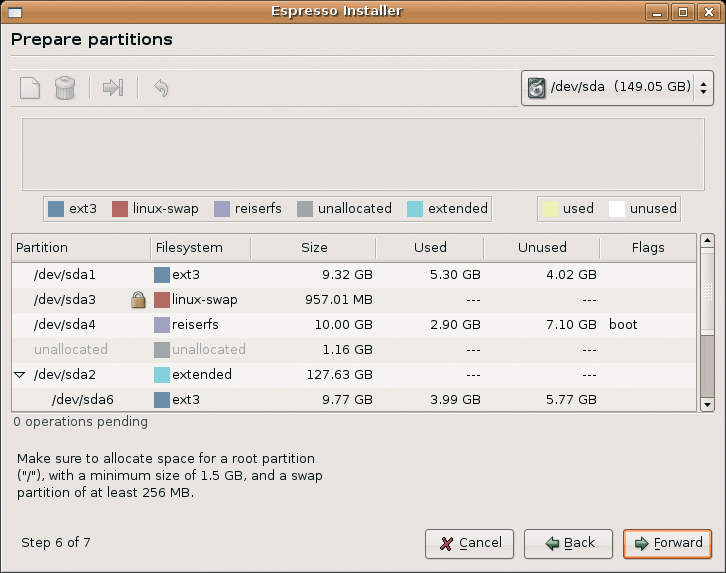Screen dimensions: 726x573
Task: Click Forward to continue installation
Action: [667, 543]
